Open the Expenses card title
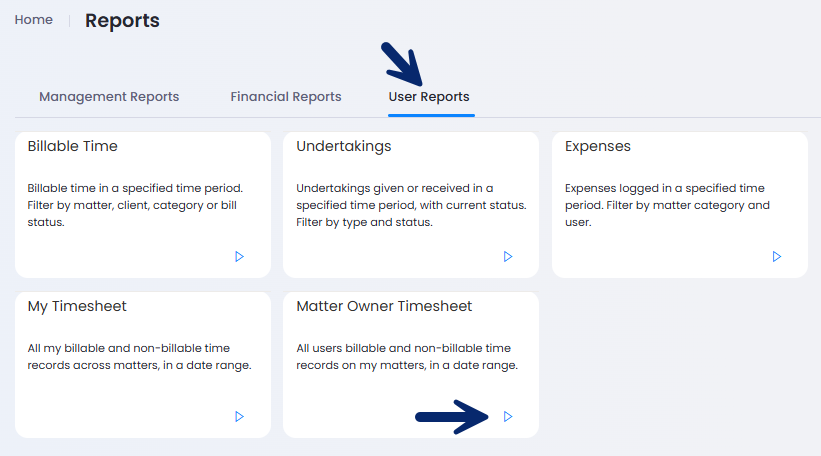The width and height of the screenshot is (821, 456). (x=597, y=147)
